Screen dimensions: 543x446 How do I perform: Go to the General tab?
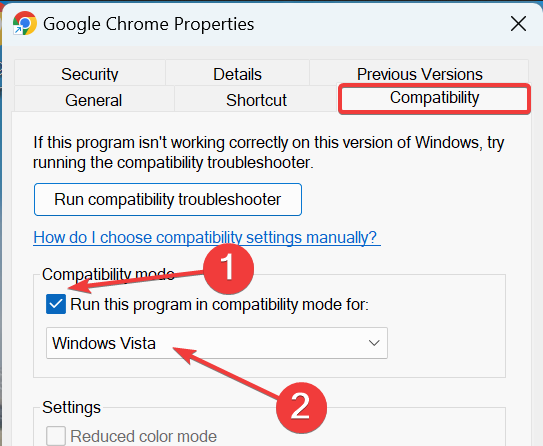[94, 100]
